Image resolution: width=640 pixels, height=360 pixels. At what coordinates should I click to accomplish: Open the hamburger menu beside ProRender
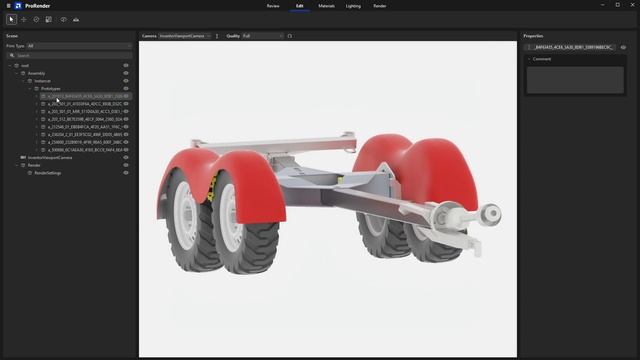[x=9, y=6]
